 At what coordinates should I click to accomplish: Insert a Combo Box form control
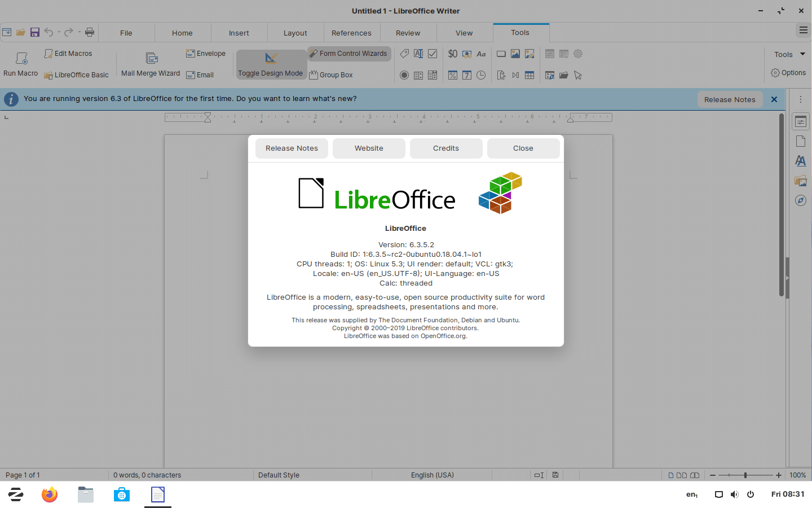(433, 75)
